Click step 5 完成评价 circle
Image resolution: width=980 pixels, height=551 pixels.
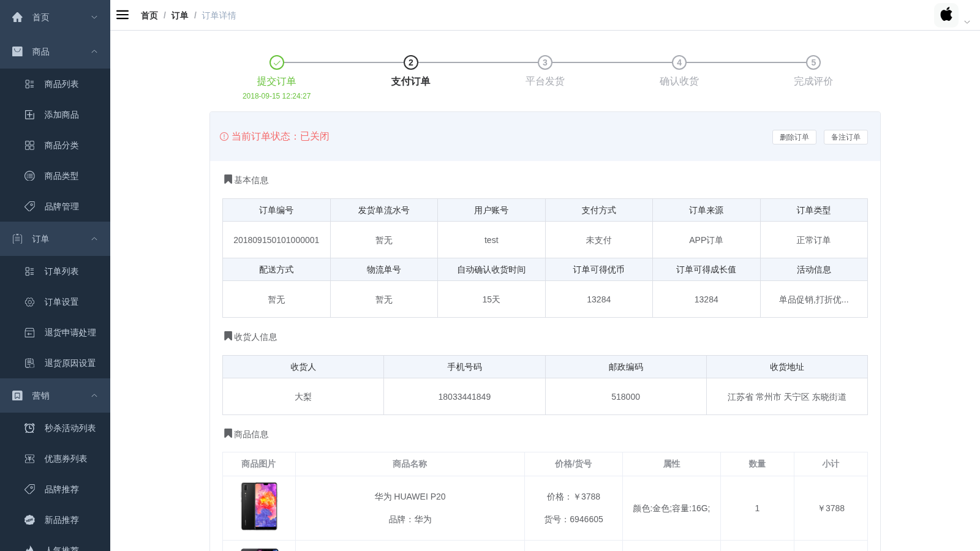(x=813, y=62)
